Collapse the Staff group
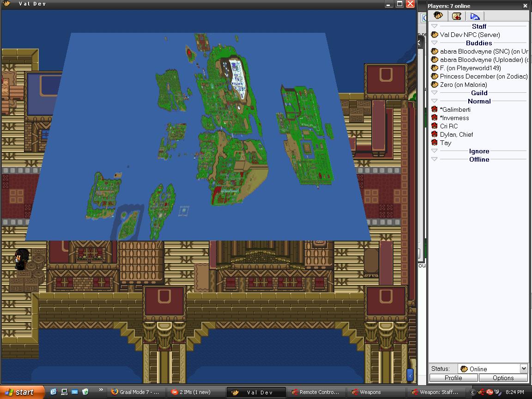The height and width of the screenshot is (399, 532). tap(434, 26)
